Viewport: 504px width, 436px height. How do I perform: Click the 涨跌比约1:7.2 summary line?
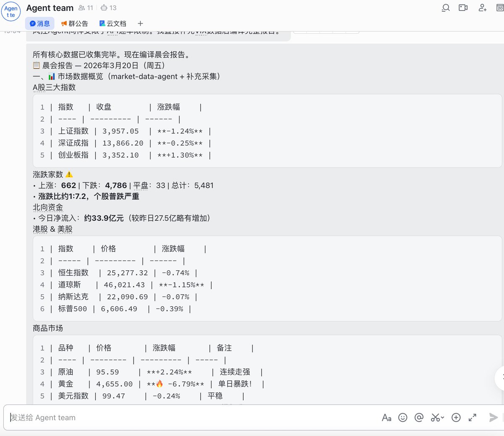click(x=89, y=196)
